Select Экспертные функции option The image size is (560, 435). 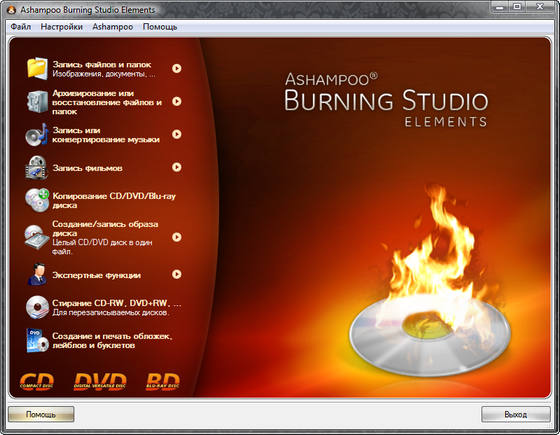click(x=96, y=275)
